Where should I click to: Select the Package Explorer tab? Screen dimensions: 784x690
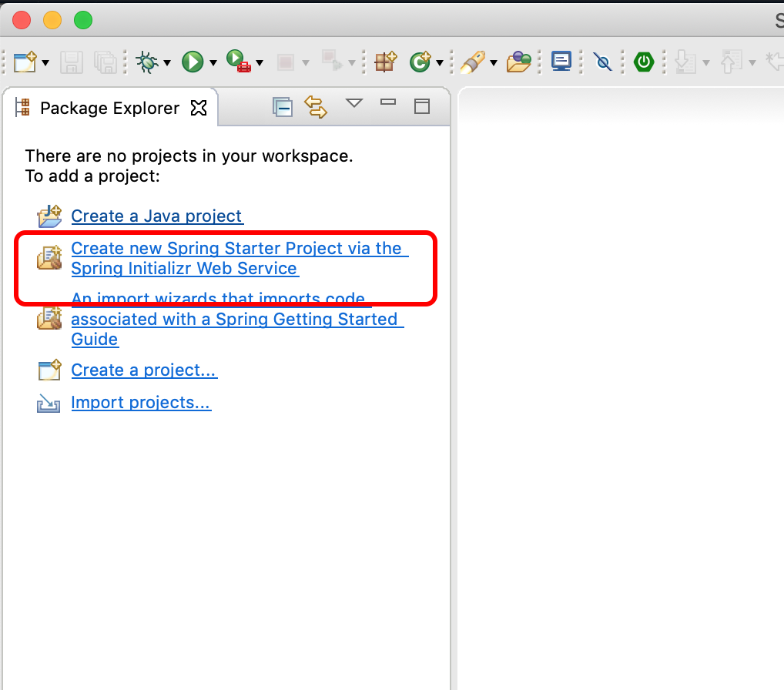109,108
